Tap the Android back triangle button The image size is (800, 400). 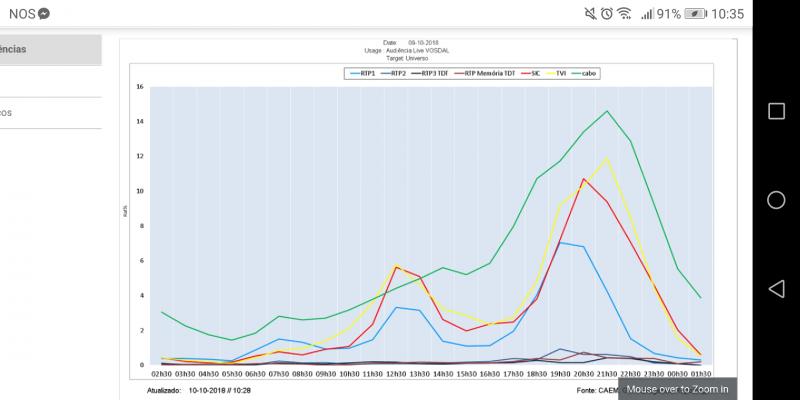pos(776,289)
